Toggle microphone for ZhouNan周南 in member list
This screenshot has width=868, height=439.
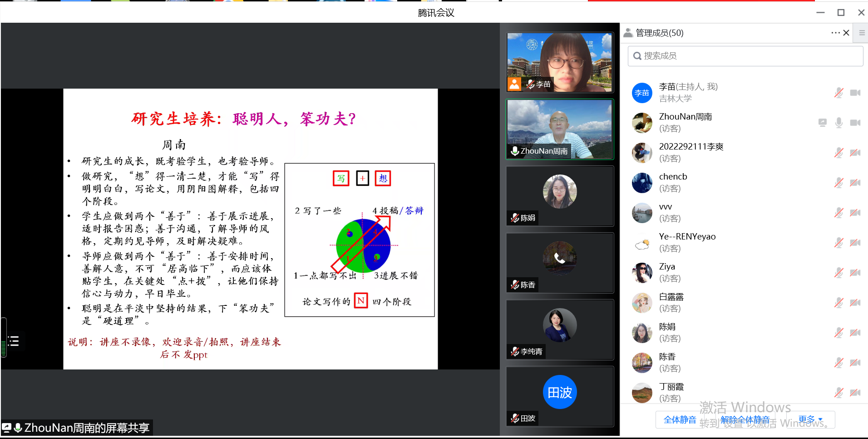[839, 123]
